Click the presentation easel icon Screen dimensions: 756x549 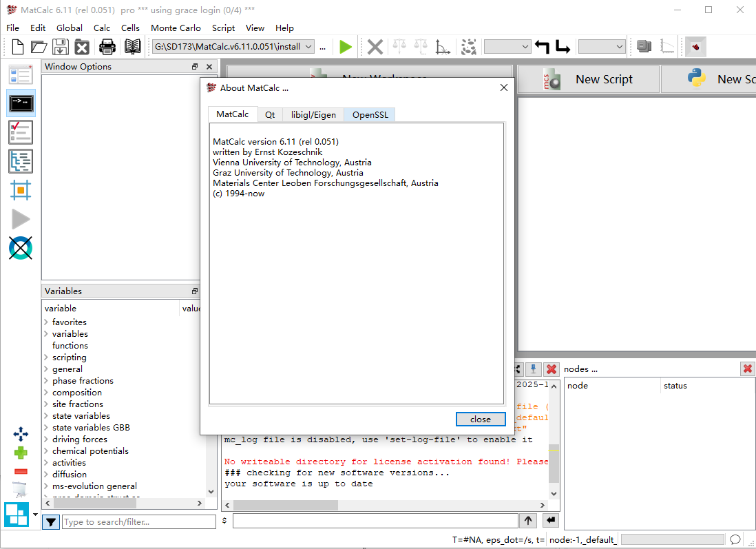click(20, 490)
